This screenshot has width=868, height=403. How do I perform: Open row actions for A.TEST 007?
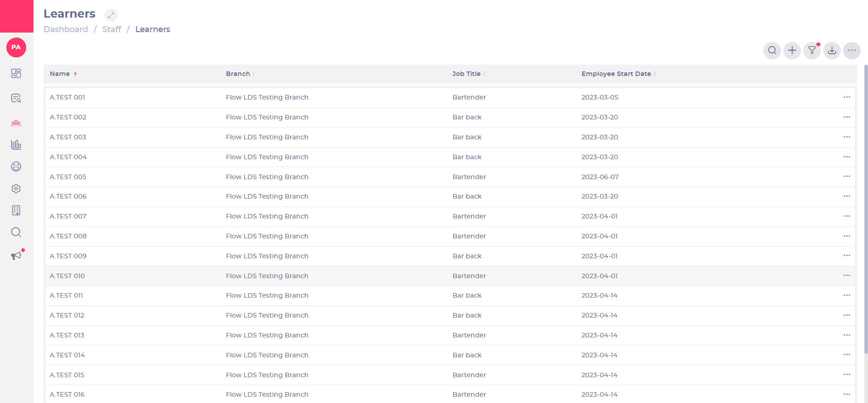tap(847, 216)
